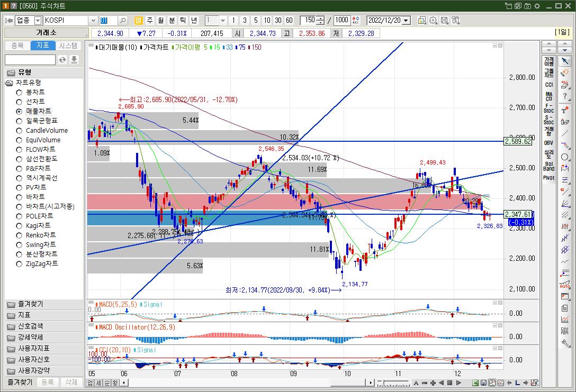This screenshot has height=392, width=576.
Task: Click the indicator search input field
Action: pyautogui.click(x=30, y=60)
